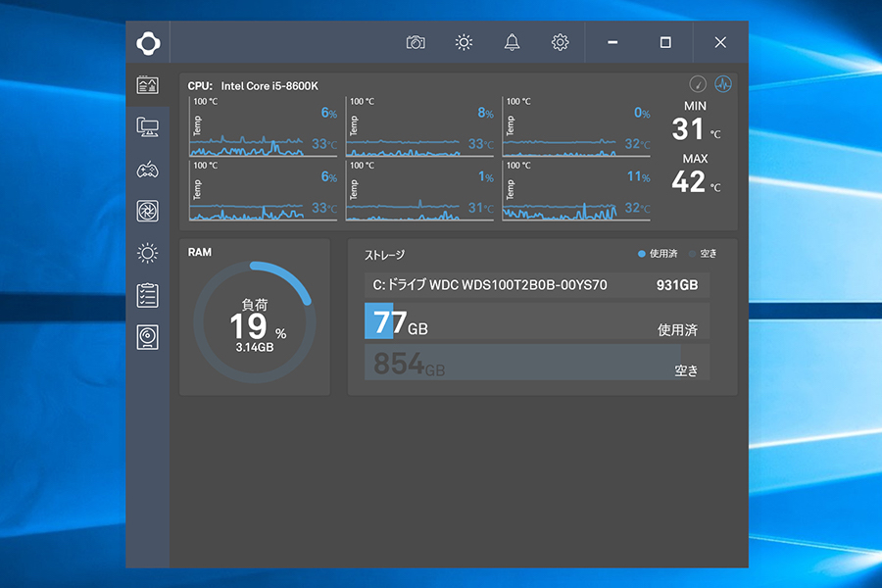The width and height of the screenshot is (882, 588).
Task: Select the system monitoring sidebar icon
Action: 147,85
